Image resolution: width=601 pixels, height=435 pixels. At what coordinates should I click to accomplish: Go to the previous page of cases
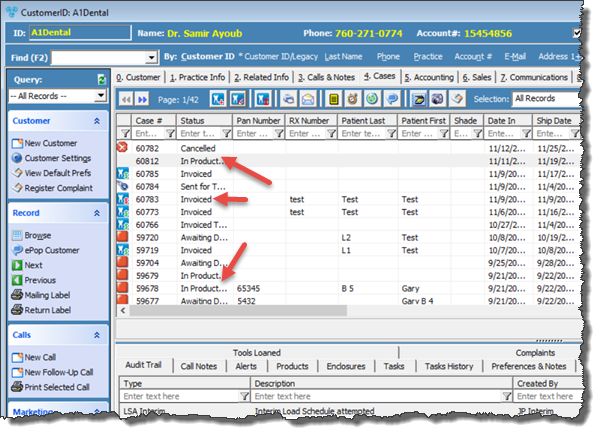[x=125, y=99]
